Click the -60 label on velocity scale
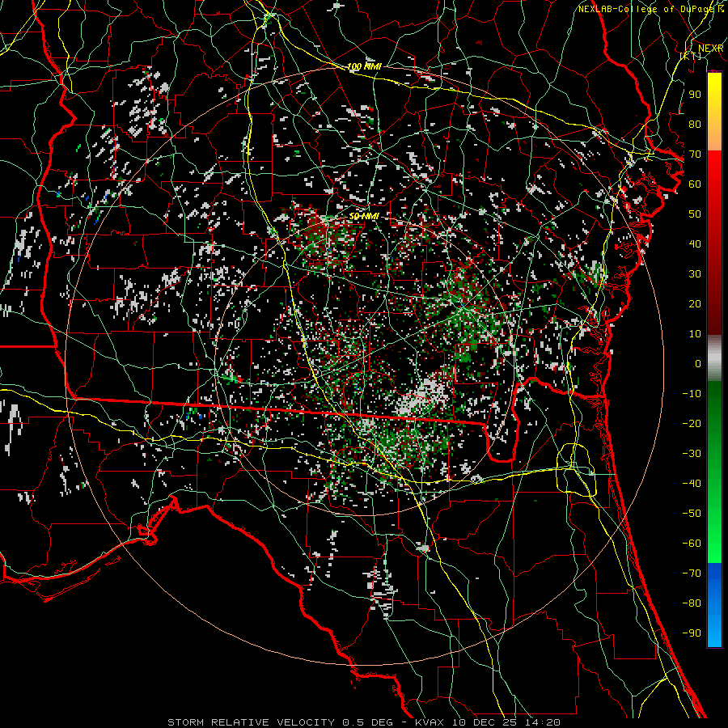728x728 pixels. pos(692,544)
